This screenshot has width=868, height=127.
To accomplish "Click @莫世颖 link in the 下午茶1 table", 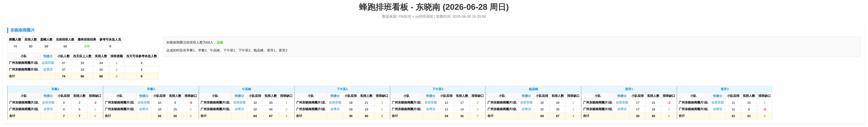I will 335,102.
